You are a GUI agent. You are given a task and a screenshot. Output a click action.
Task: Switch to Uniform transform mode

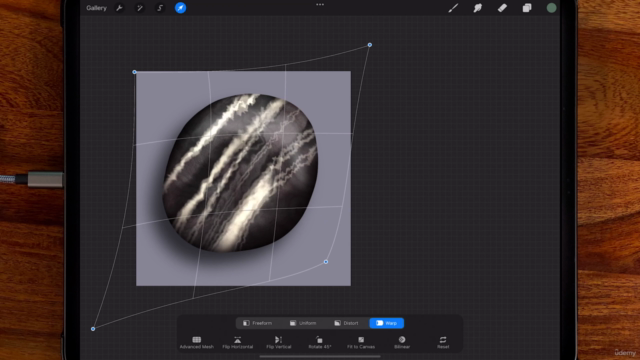coord(303,323)
